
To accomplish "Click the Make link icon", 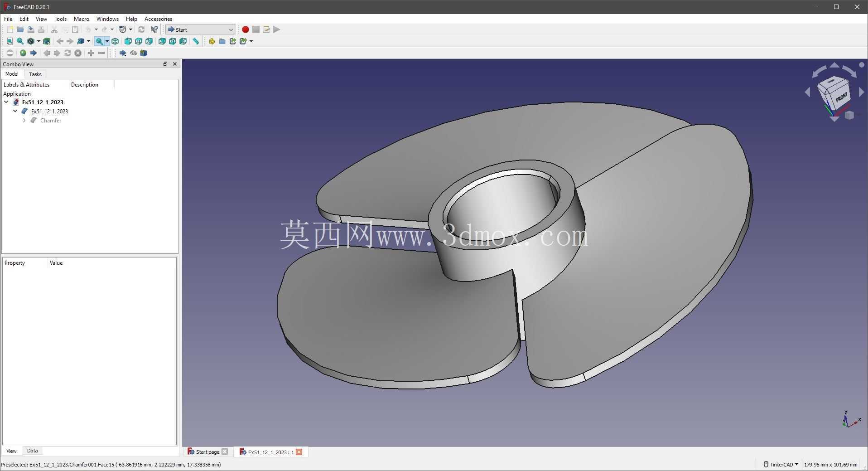I will (x=233, y=41).
